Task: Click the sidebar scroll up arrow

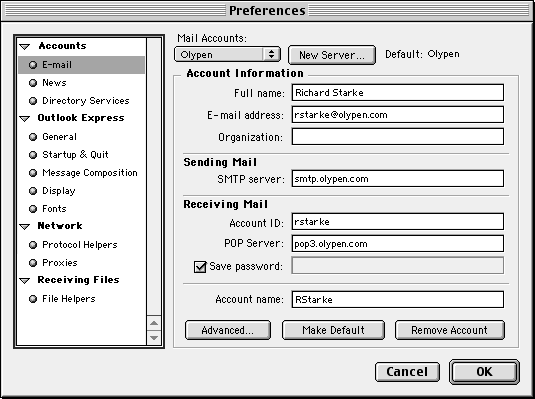Action: (154, 323)
